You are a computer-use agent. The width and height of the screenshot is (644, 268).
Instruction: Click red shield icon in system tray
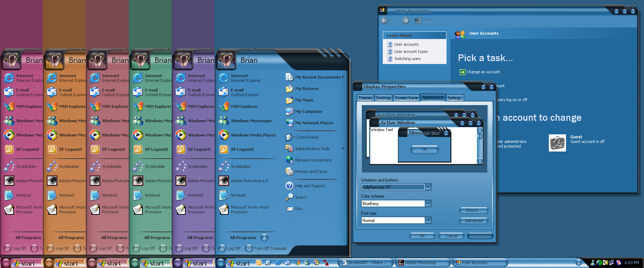[619, 263]
